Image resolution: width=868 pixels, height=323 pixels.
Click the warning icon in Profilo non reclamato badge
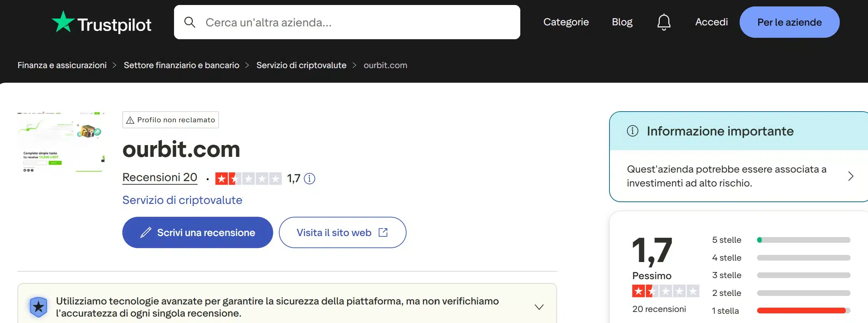tap(131, 120)
